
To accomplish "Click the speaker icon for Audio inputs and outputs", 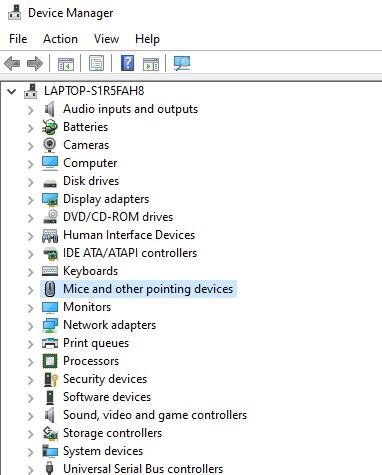I will point(50,109).
